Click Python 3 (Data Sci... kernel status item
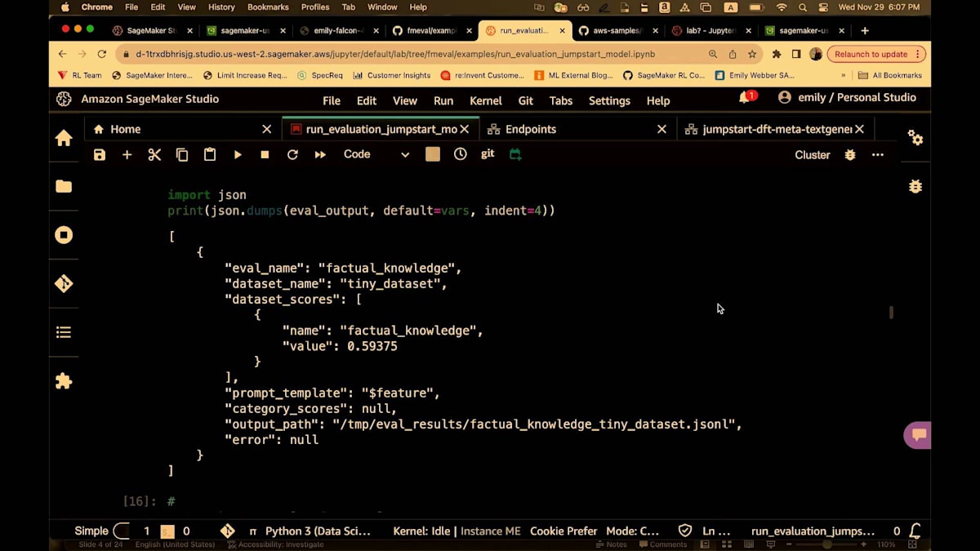 318,531
